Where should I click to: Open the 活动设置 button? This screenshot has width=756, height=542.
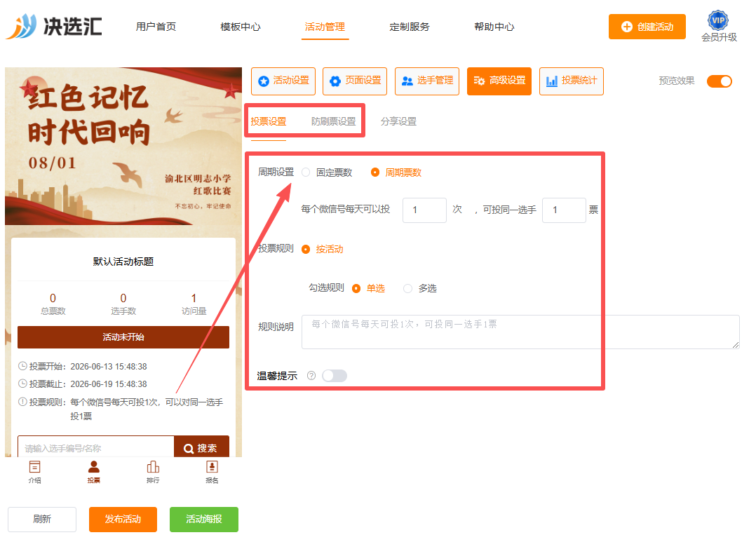pyautogui.click(x=283, y=81)
